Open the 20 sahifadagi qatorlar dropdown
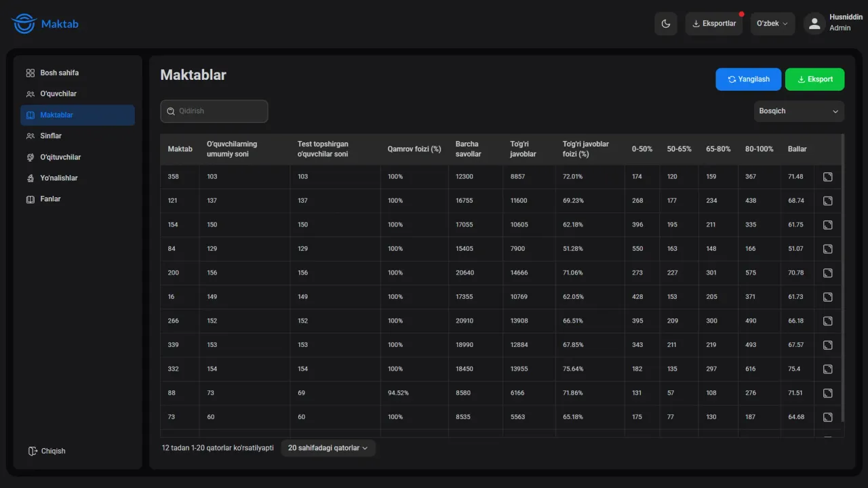The width and height of the screenshot is (868, 488). click(328, 448)
